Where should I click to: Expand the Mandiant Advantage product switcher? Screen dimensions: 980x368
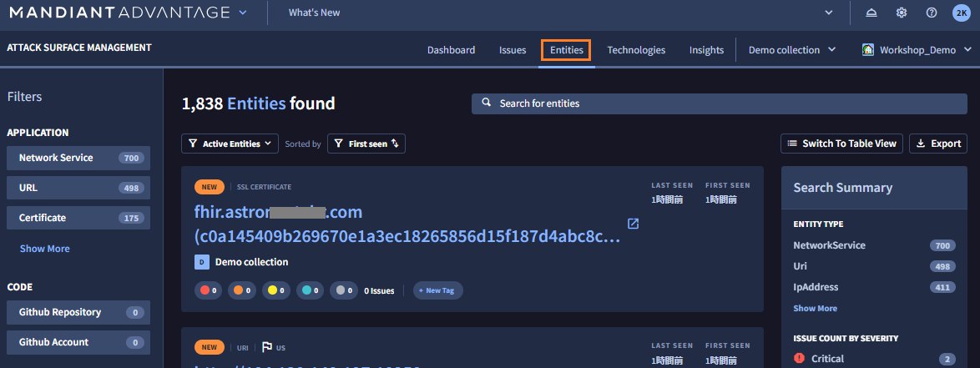[x=243, y=13]
